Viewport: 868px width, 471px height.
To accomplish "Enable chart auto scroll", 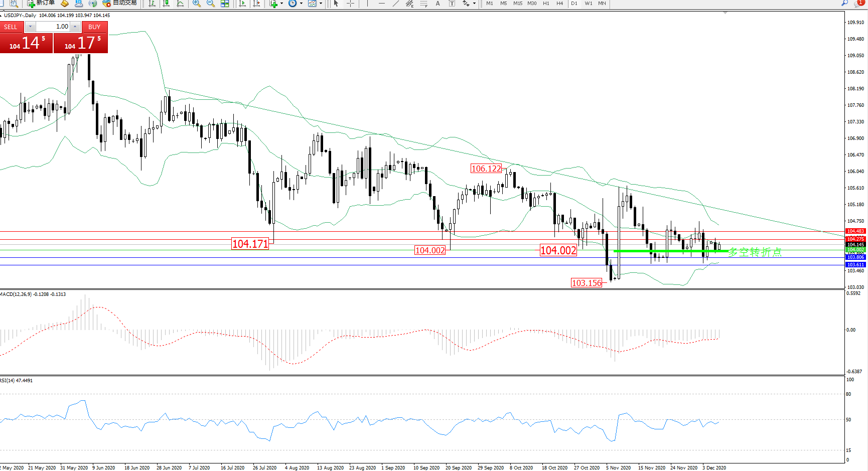I will [242, 4].
